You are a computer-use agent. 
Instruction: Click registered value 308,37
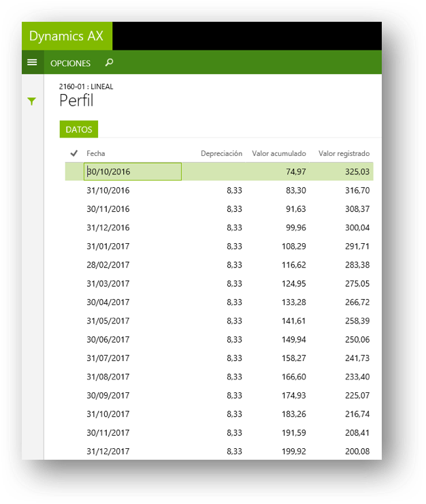tap(357, 209)
